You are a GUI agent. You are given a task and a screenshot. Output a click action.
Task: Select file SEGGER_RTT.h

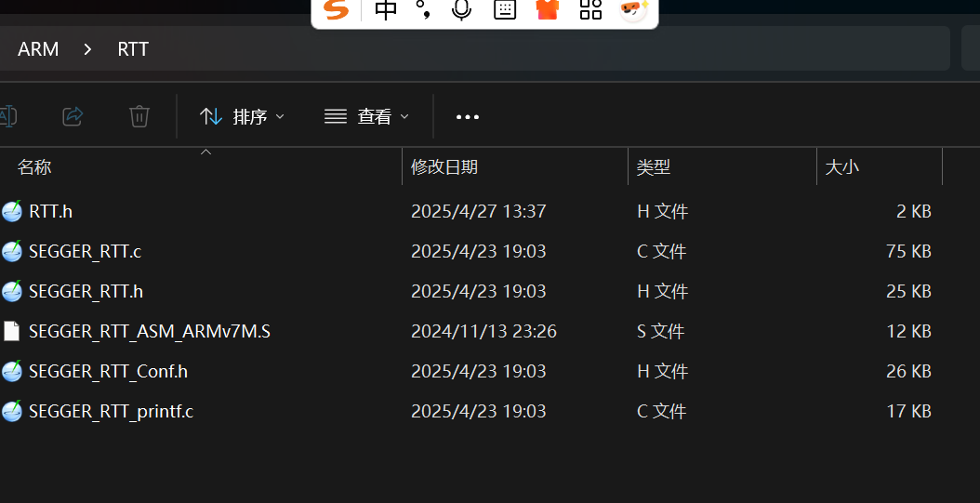click(86, 291)
